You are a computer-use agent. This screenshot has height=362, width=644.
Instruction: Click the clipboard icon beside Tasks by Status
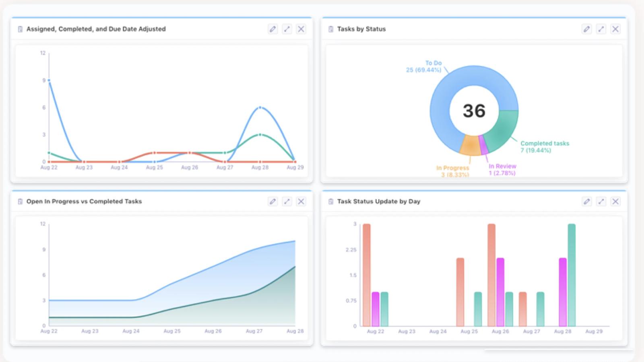[x=331, y=29]
